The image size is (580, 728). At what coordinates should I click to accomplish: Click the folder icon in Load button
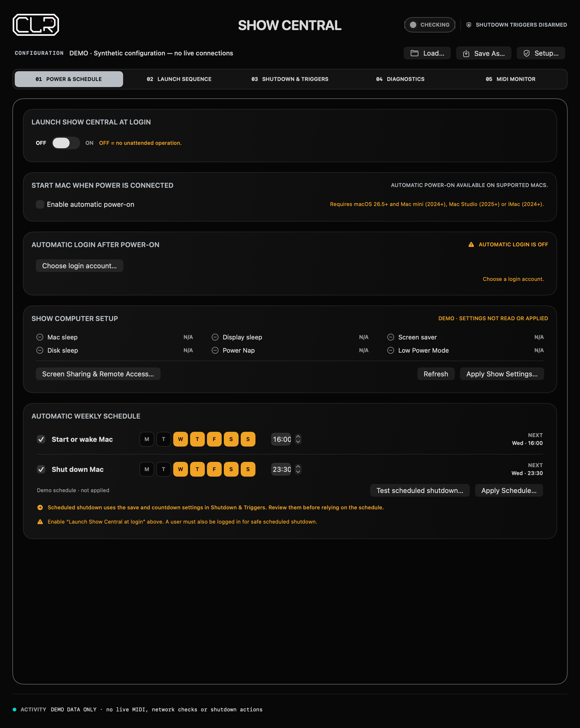pyautogui.click(x=414, y=53)
